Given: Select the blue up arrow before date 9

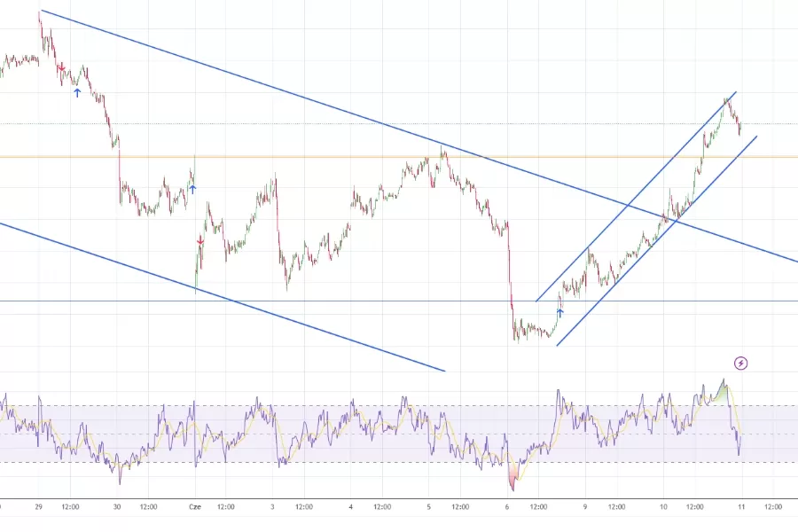Looking at the screenshot, I should [x=559, y=313].
